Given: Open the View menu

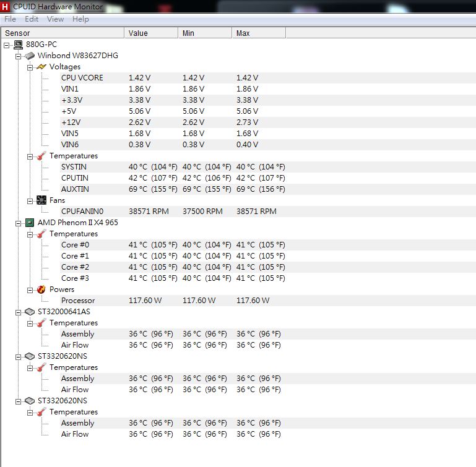Looking at the screenshot, I should tap(55, 19).
